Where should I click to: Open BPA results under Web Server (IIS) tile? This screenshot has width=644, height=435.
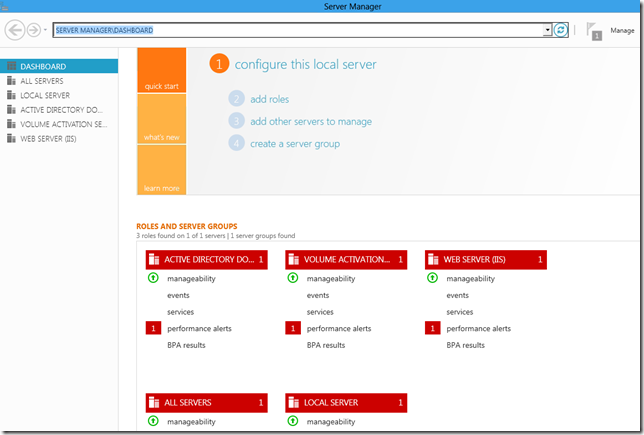click(465, 345)
